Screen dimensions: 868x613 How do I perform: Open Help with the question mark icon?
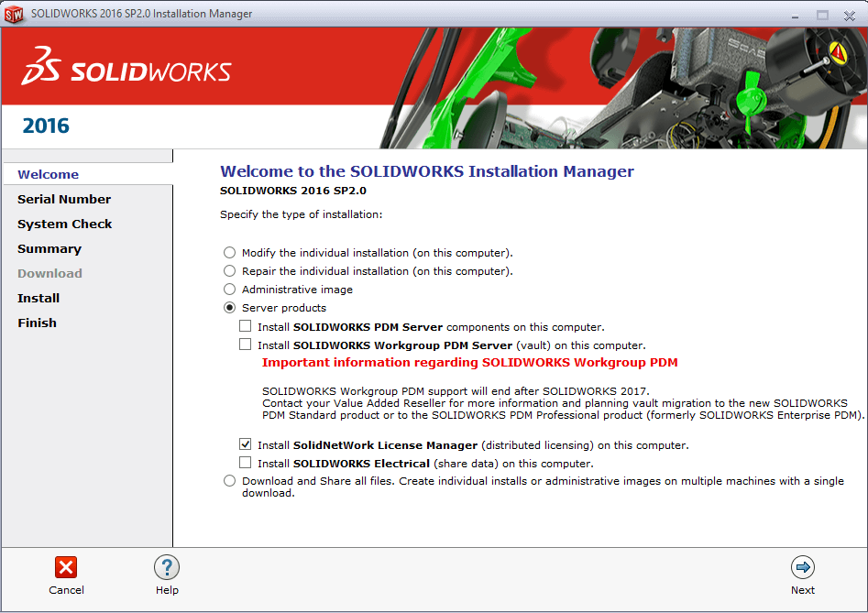tap(167, 567)
